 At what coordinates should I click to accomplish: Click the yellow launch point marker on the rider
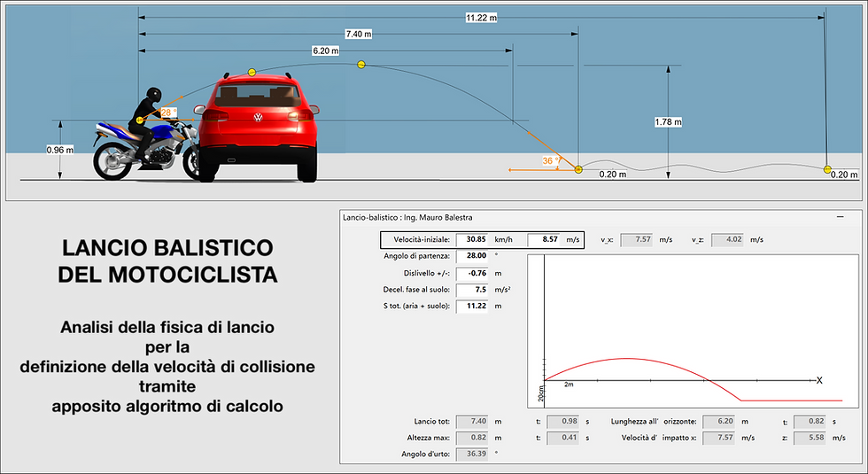pos(140,120)
